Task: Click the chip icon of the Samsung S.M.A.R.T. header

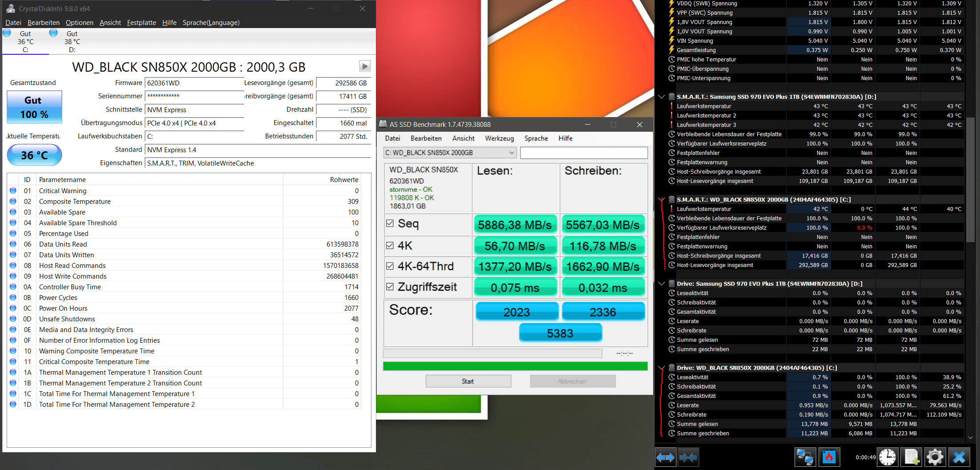Action: tap(672, 97)
